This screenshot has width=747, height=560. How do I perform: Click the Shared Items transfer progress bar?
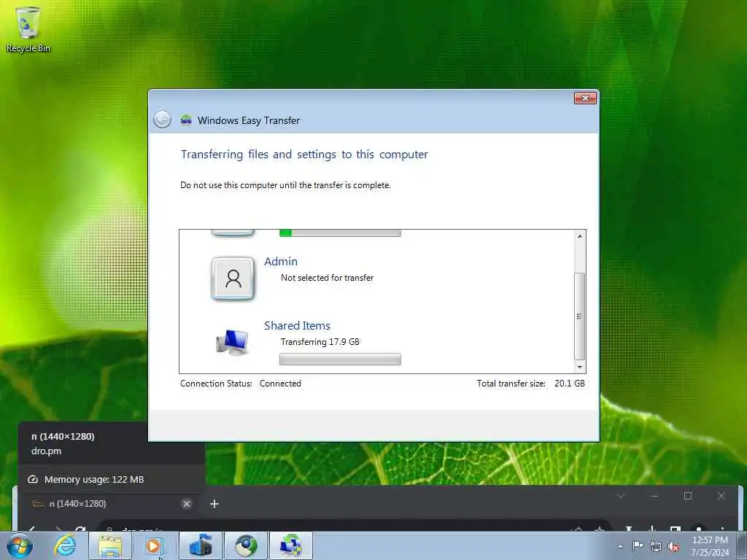point(340,359)
